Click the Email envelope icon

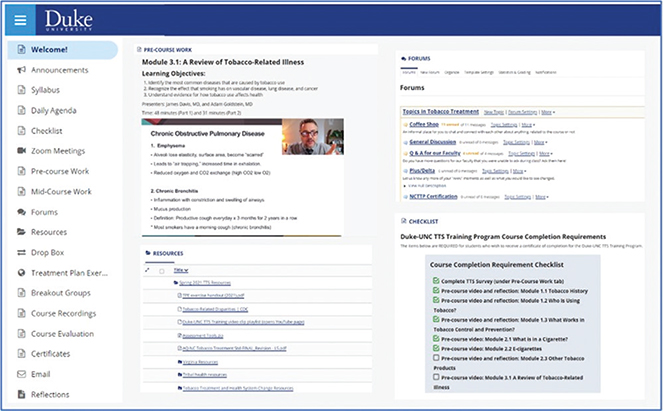(22, 374)
